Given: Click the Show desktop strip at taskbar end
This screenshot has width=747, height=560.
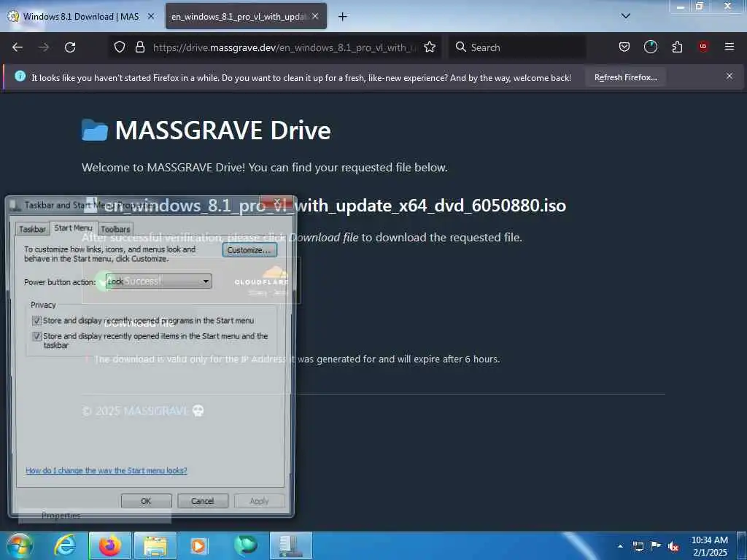Looking at the screenshot, I should (x=743, y=545).
